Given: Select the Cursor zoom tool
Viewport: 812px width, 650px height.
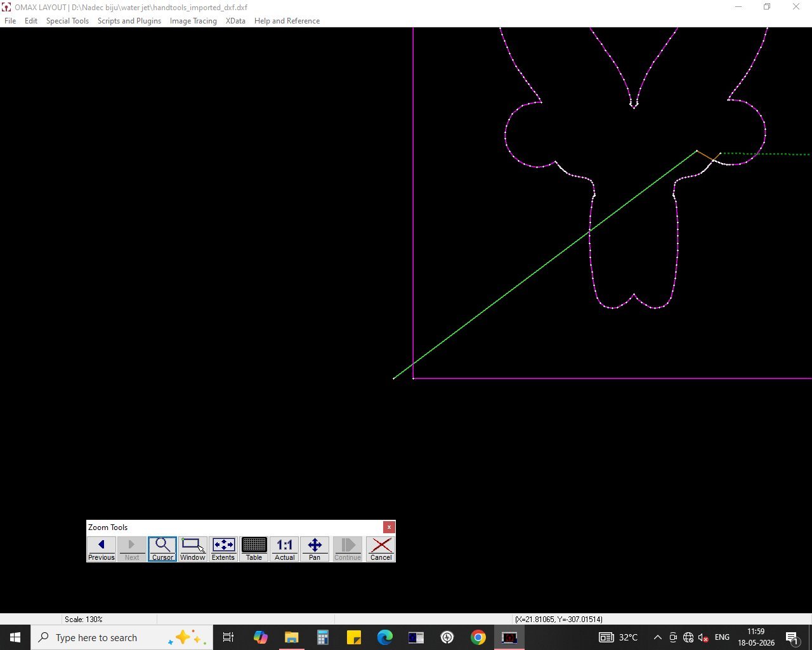Looking at the screenshot, I should click(162, 549).
